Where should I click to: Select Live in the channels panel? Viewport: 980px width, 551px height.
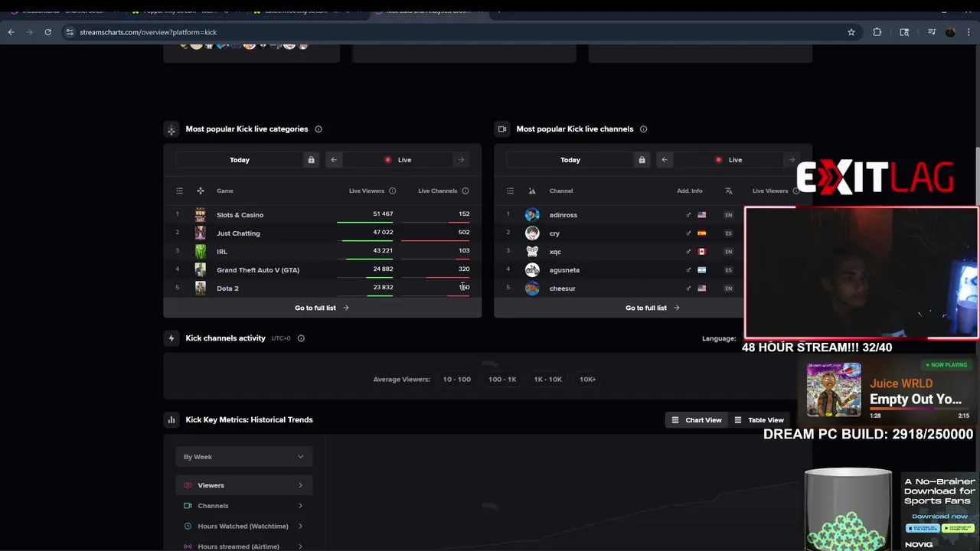(728, 160)
